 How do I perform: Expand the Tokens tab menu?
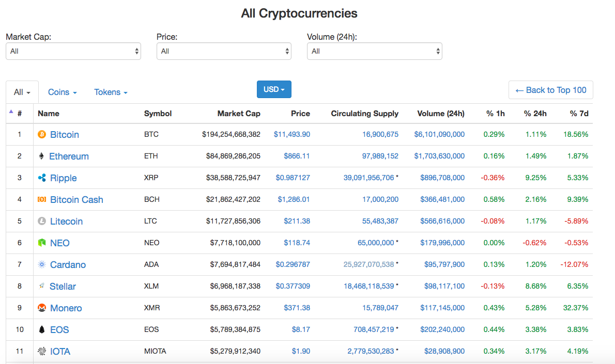pos(111,92)
